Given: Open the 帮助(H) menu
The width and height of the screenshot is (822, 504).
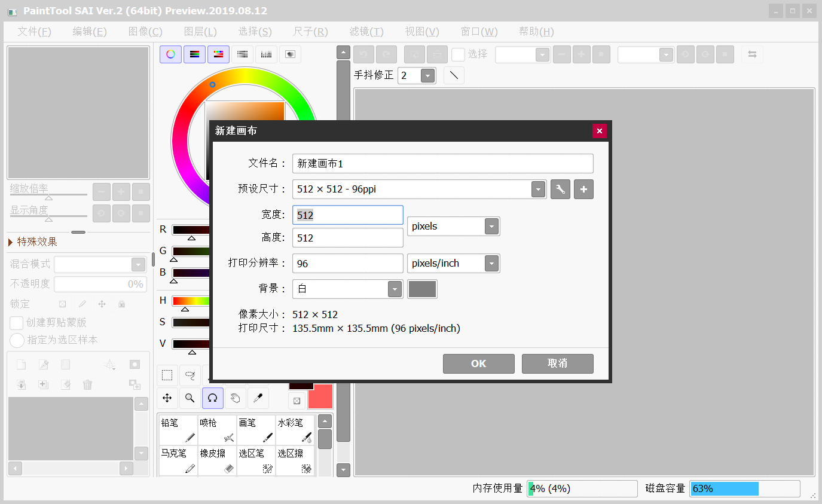Looking at the screenshot, I should (x=536, y=32).
